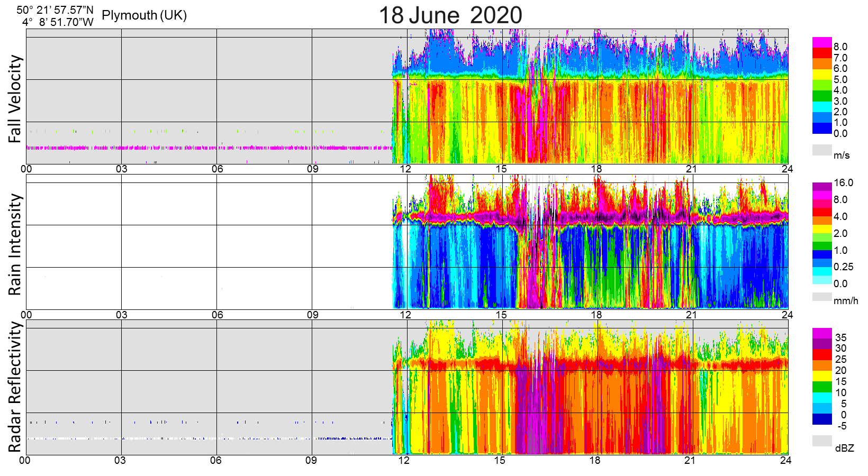Click the longitude text 4° 8' 51.70"W

[58, 22]
